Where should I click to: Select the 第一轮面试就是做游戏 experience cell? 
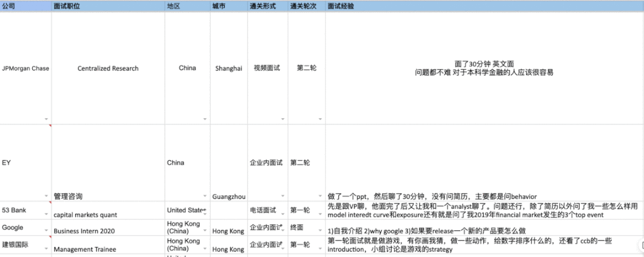click(485, 245)
